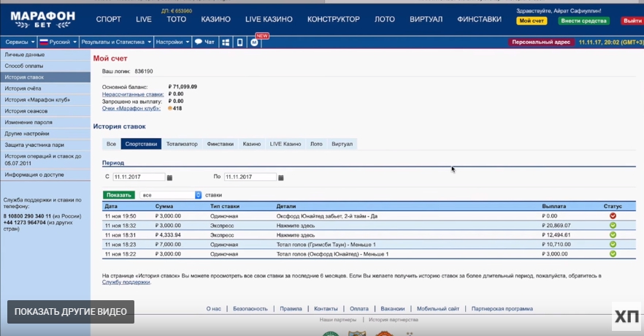Open Защита участника пари in the sidebar

tap(45, 145)
